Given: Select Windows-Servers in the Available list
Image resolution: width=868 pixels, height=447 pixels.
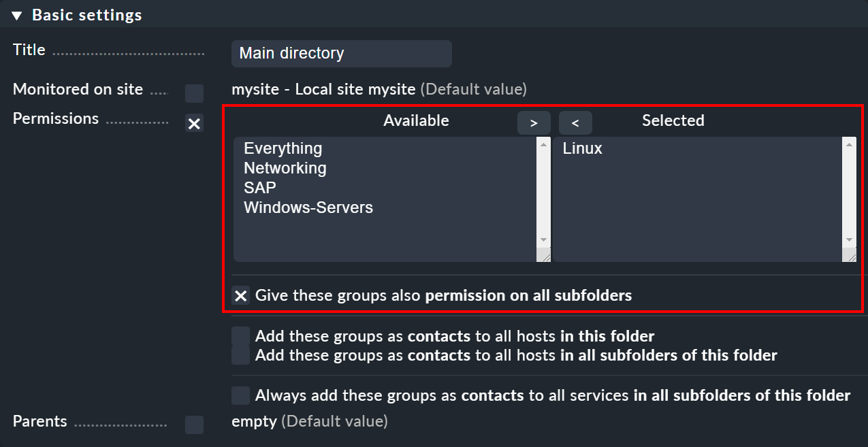Looking at the screenshot, I should (x=308, y=208).
